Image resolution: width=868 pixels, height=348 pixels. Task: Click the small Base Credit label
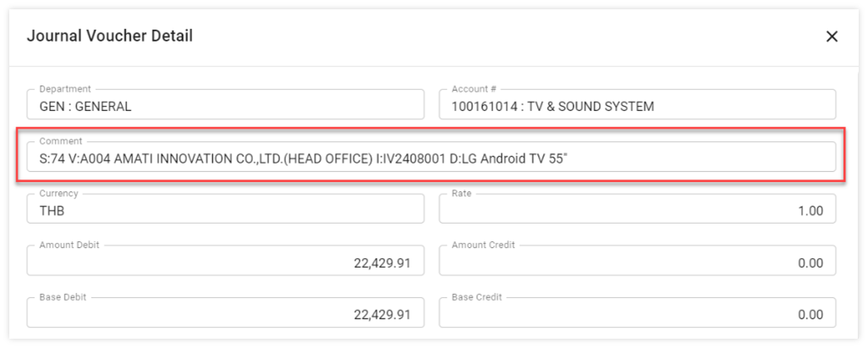[477, 298]
